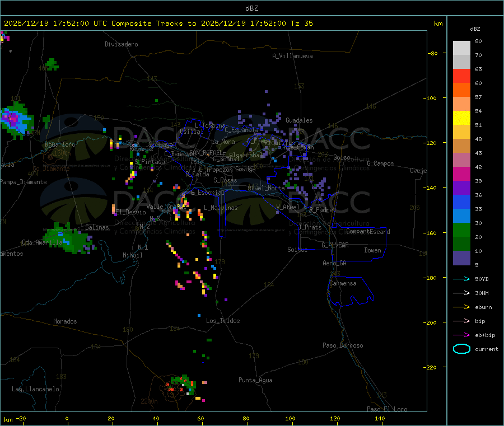
Task: Click the Carmensa map label
Action: (x=343, y=283)
